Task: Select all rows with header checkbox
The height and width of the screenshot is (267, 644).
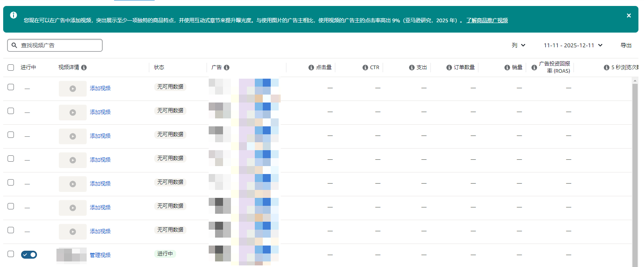Action: point(11,68)
